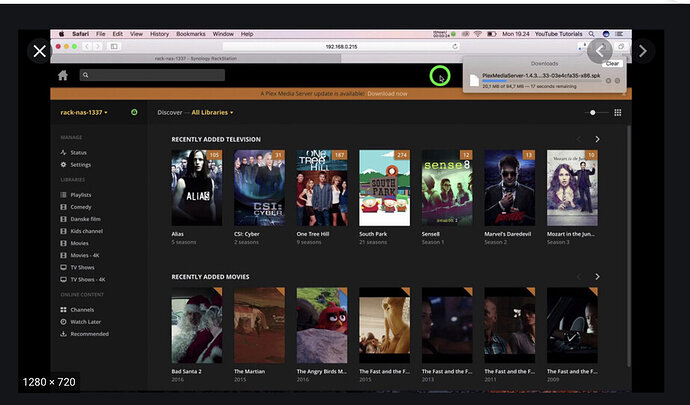Screen dimensions: 690x405
Task: Open the Window menu
Action: coord(223,34)
